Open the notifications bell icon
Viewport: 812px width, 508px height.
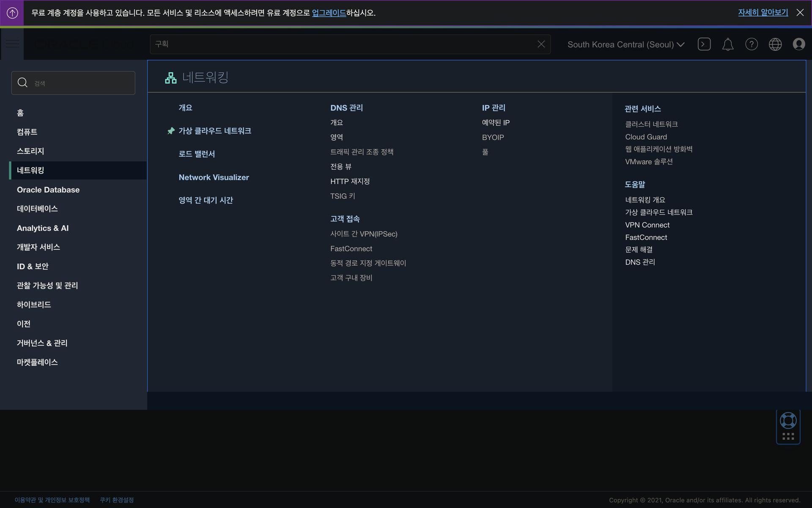click(x=727, y=44)
